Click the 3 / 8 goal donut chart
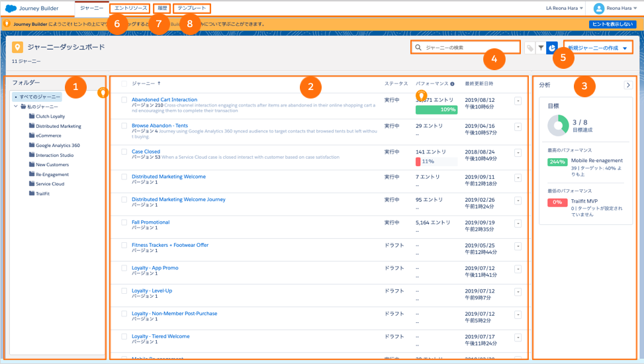Screen dimensions: 644x364 558,125
